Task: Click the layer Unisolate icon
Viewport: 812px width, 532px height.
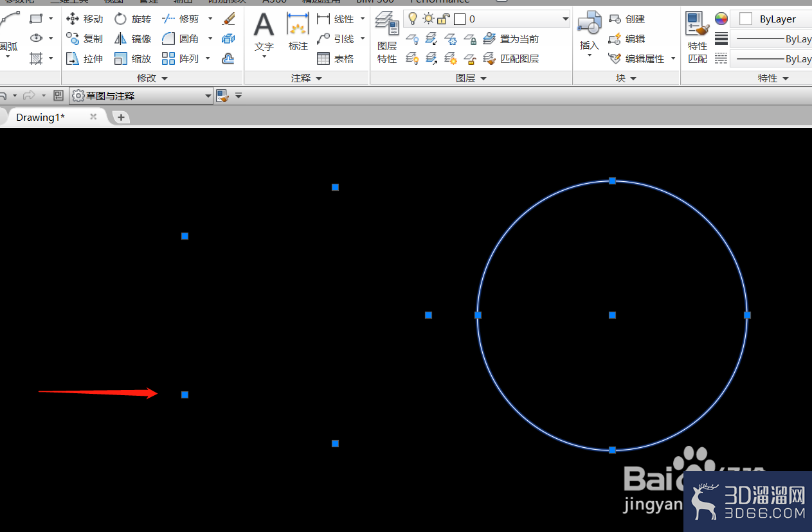Action: (x=432, y=59)
